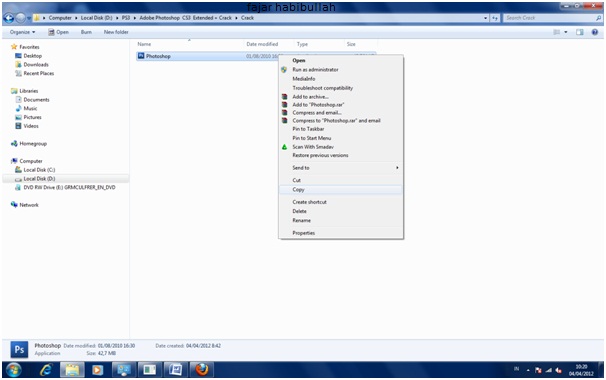Open Local Disk (D:) in tree
The width and height of the screenshot is (606, 380).
39,179
